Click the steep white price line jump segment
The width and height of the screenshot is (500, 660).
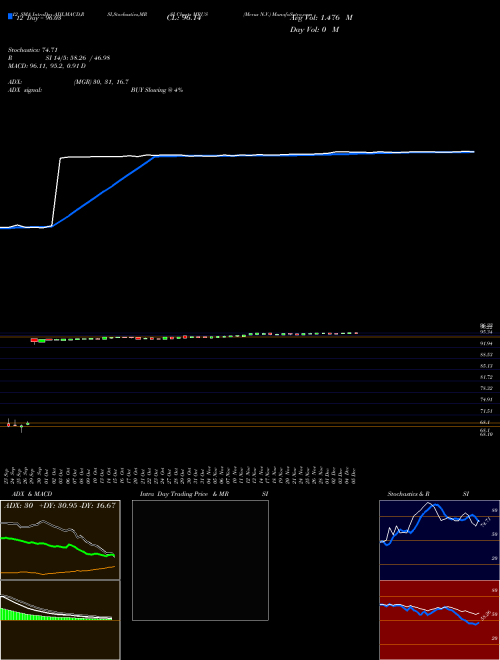tap(56, 192)
